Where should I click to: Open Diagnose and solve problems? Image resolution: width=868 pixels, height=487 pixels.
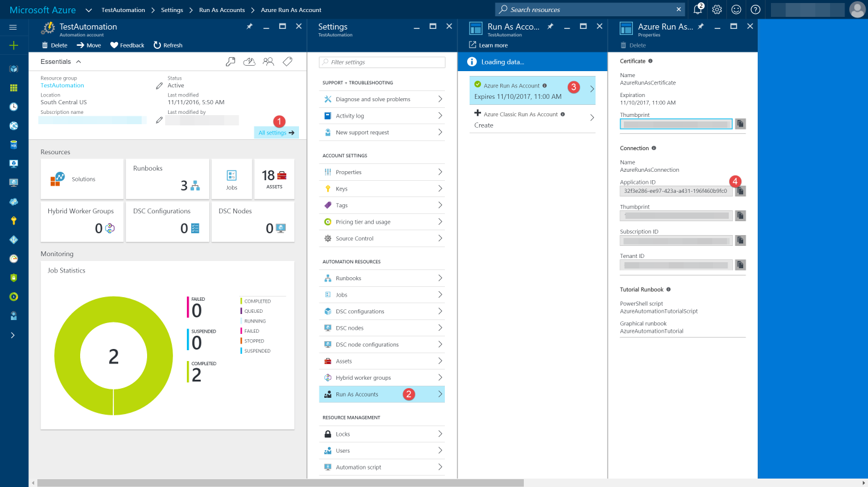tap(383, 99)
